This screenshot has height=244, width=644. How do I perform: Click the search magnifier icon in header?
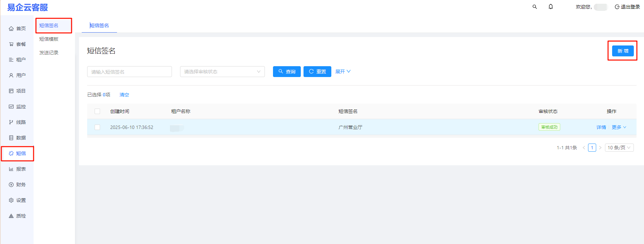(x=535, y=7)
